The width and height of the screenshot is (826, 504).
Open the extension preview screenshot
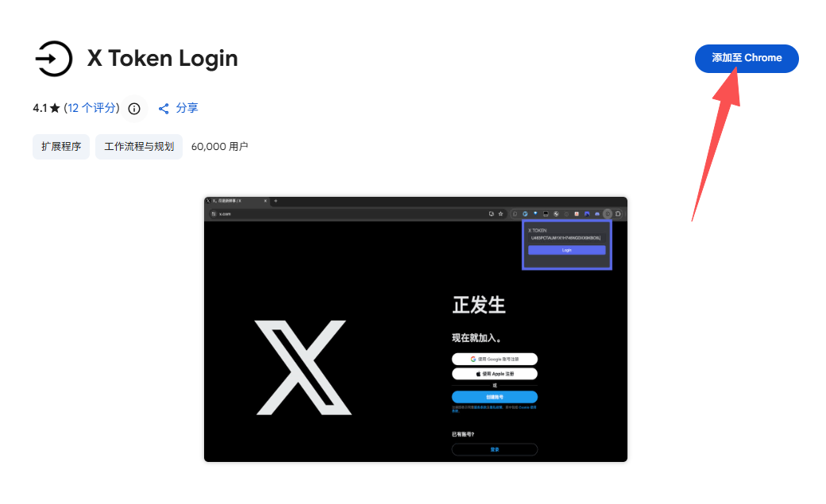[x=415, y=329]
